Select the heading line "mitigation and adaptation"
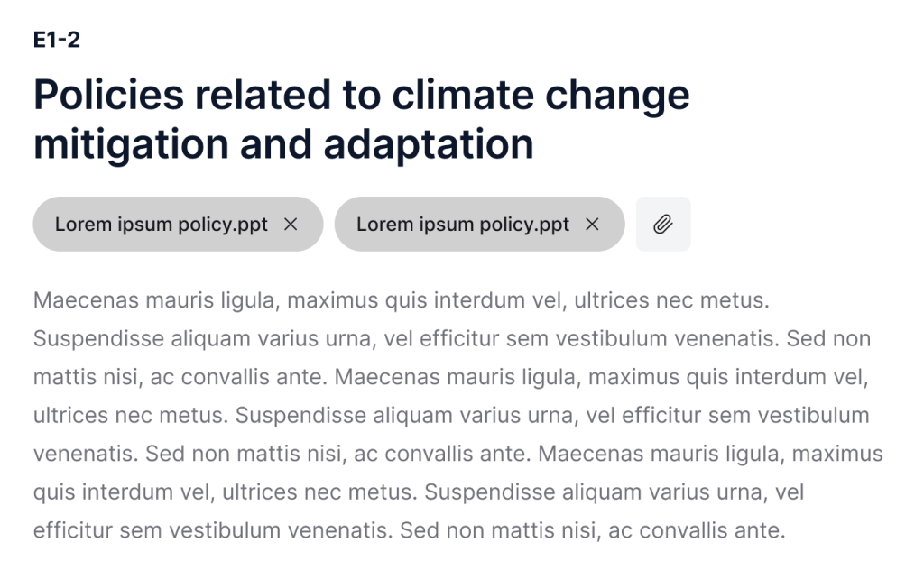The height and width of the screenshot is (570, 924). tap(283, 144)
